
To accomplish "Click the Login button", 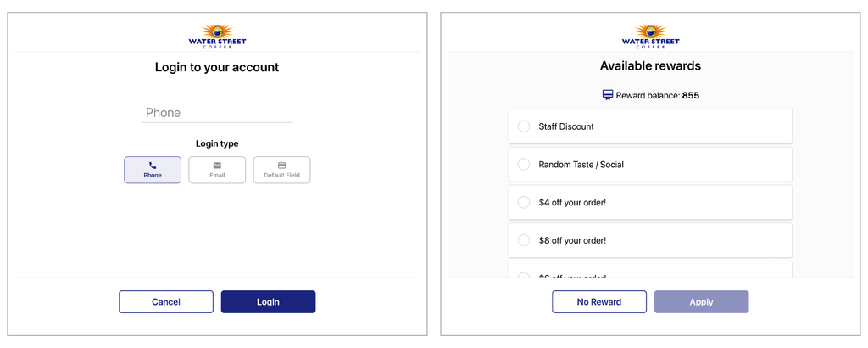I will (x=268, y=302).
